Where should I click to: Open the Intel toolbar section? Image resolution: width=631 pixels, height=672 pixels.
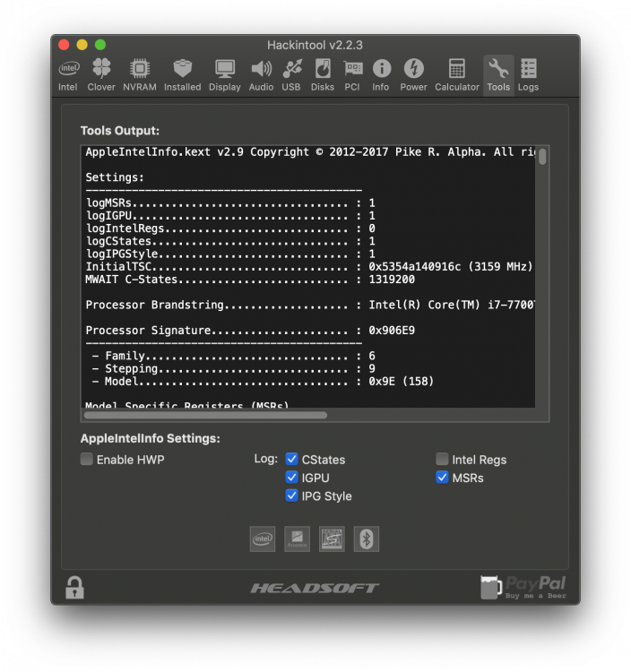point(68,75)
